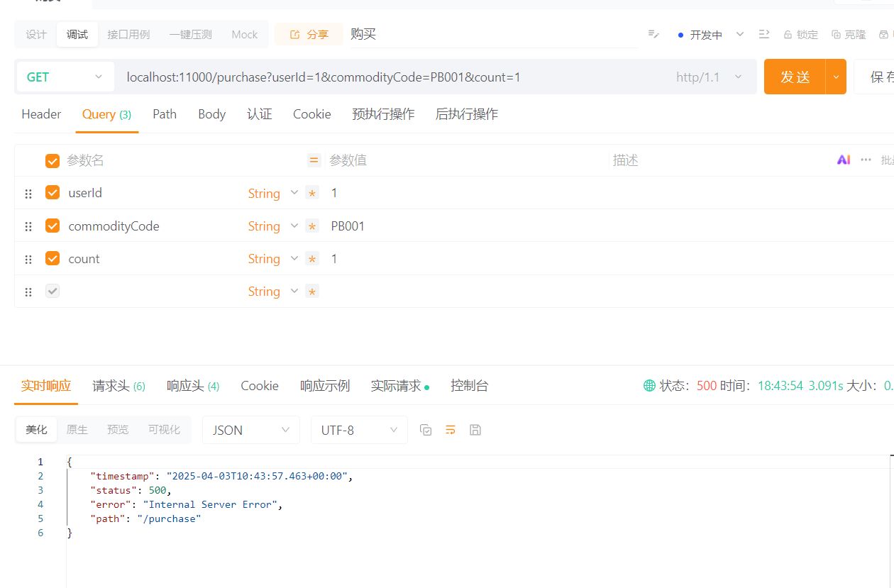This screenshot has height=588, width=894.
Task: Open the three-dots more options in parameter header
Action: click(x=866, y=160)
